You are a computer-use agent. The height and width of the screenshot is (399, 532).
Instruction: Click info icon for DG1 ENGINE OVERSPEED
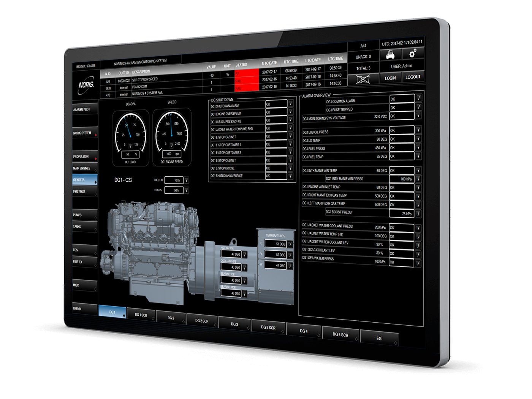point(290,111)
